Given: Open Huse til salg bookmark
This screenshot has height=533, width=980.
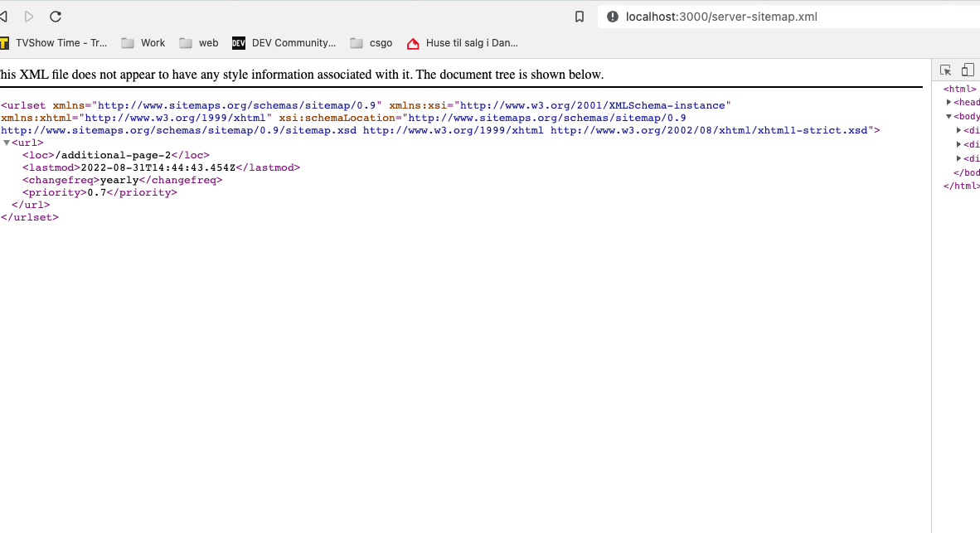Looking at the screenshot, I should click(463, 43).
